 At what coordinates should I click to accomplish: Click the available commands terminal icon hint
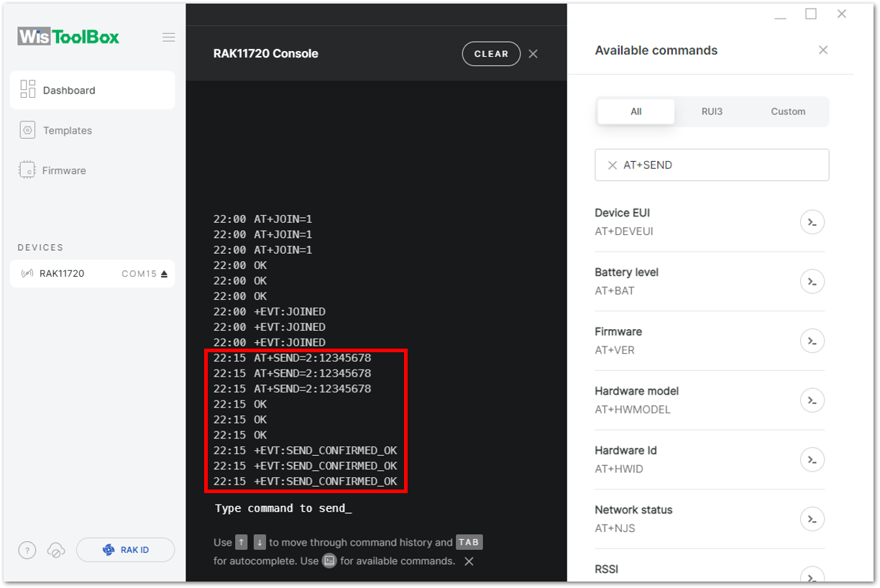pyautogui.click(x=329, y=561)
